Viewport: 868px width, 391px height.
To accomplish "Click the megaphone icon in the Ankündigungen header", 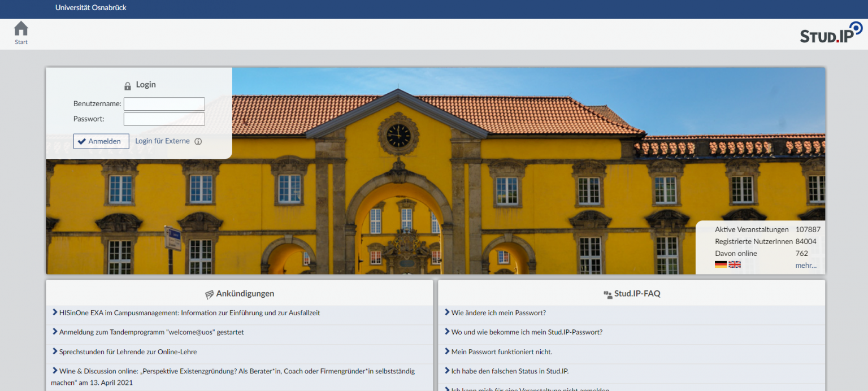I will coord(209,293).
